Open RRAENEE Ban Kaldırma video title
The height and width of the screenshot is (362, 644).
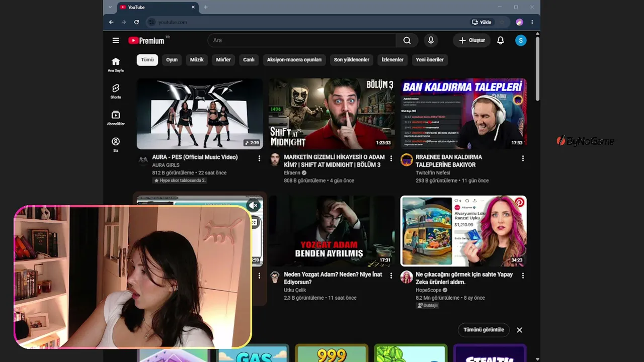449,161
